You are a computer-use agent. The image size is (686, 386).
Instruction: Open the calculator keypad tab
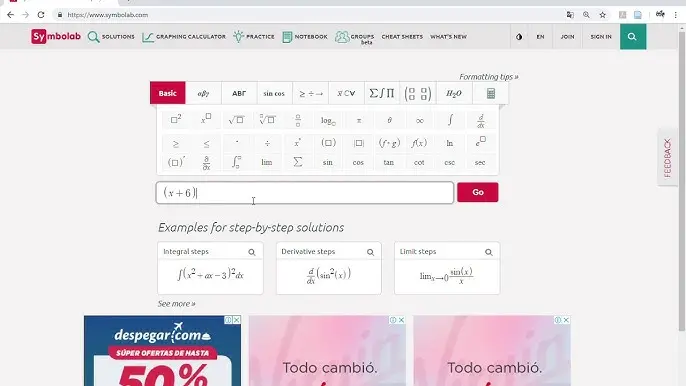click(x=490, y=93)
